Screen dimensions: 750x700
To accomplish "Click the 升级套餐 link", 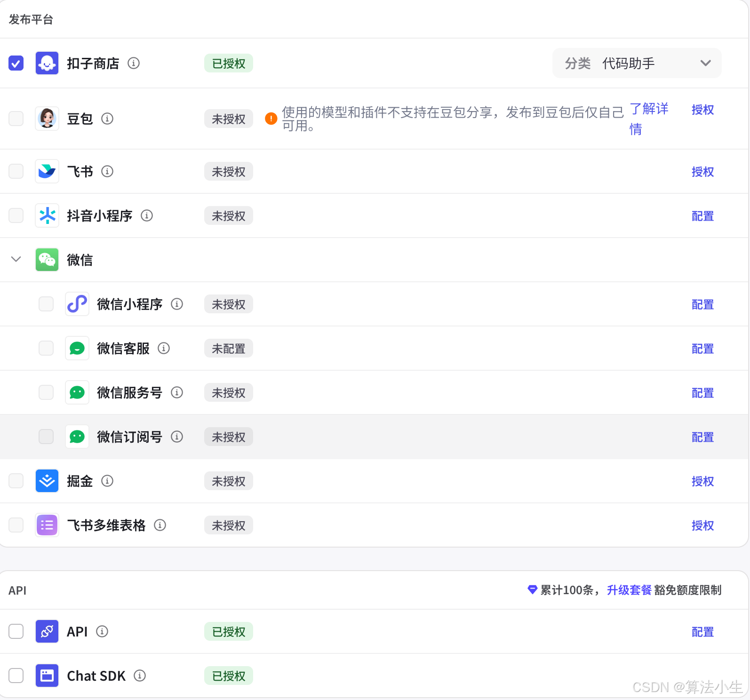I will [x=629, y=590].
